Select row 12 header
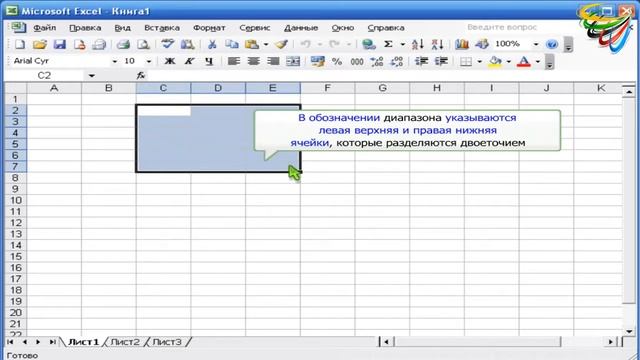This screenshot has width=640, height=360. (x=16, y=223)
